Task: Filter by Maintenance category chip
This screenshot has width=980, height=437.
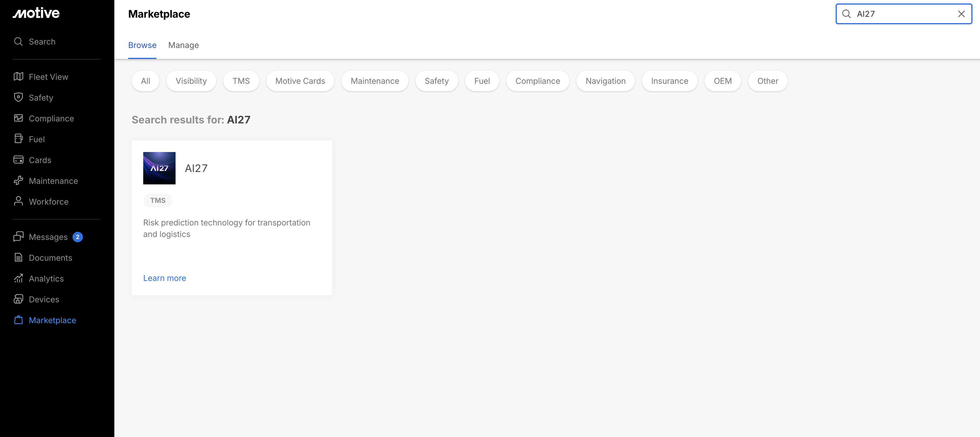Action: [x=375, y=81]
